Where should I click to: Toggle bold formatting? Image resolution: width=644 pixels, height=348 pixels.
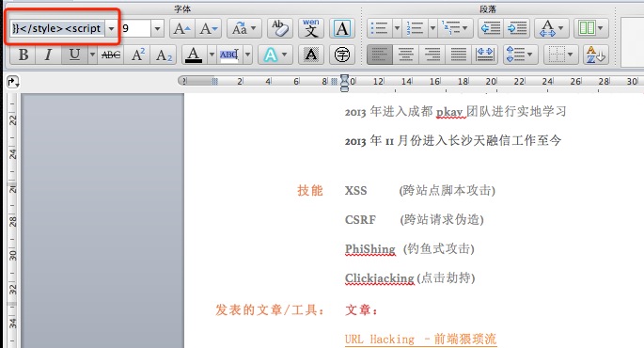pyautogui.click(x=24, y=55)
